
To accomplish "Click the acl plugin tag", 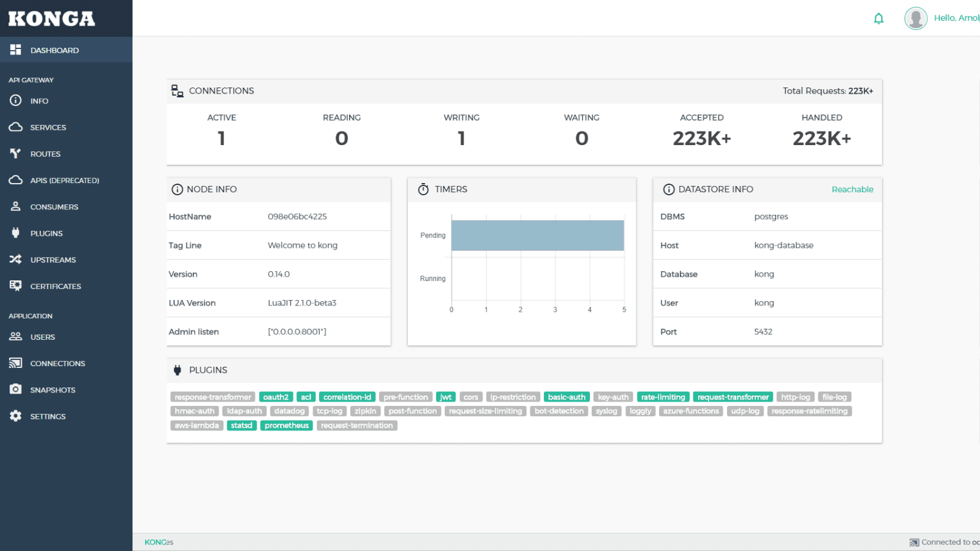I will click(x=306, y=397).
